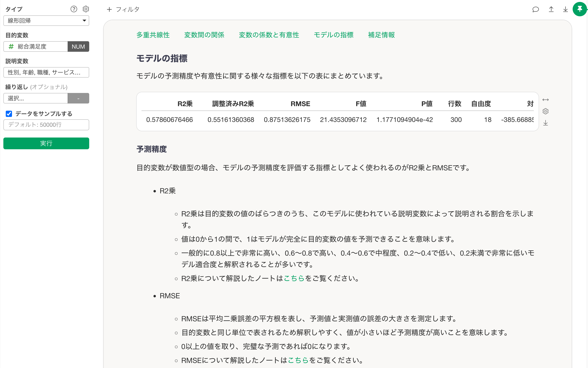This screenshot has width=588, height=368.
Task: Open the タイプ dropdown showing 線形回帰
Action: click(46, 21)
